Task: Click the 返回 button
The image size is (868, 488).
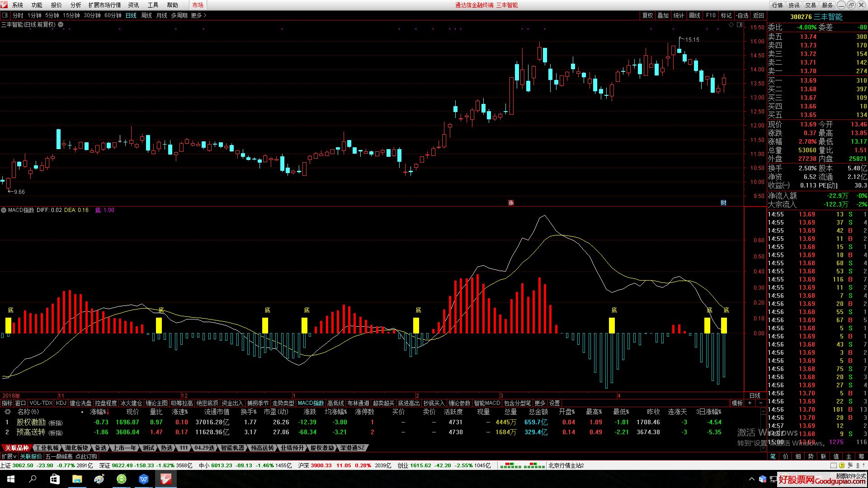Action: 759,15
